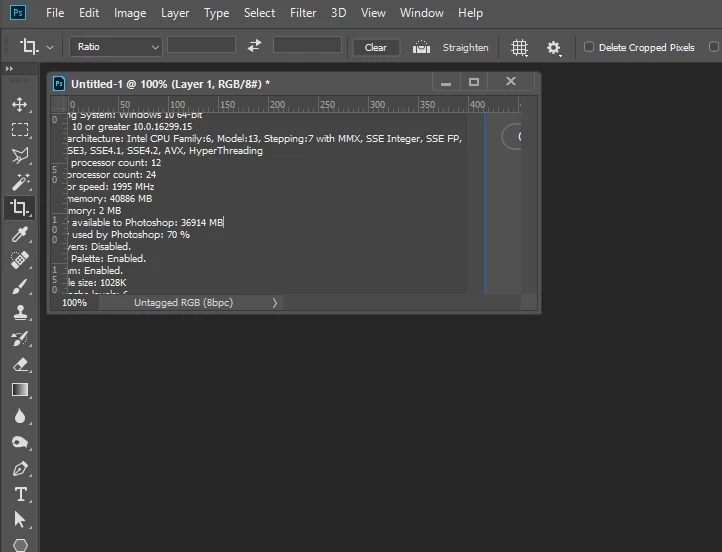The image size is (722, 552).
Task: Swap the crop width and height values
Action: click(254, 46)
